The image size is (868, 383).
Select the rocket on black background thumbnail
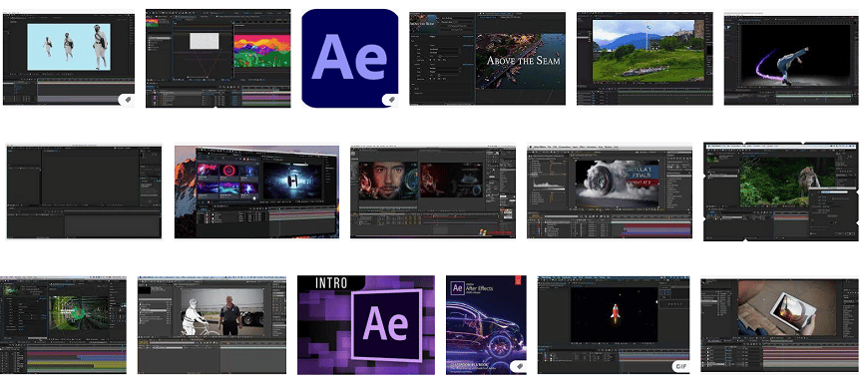point(614,325)
